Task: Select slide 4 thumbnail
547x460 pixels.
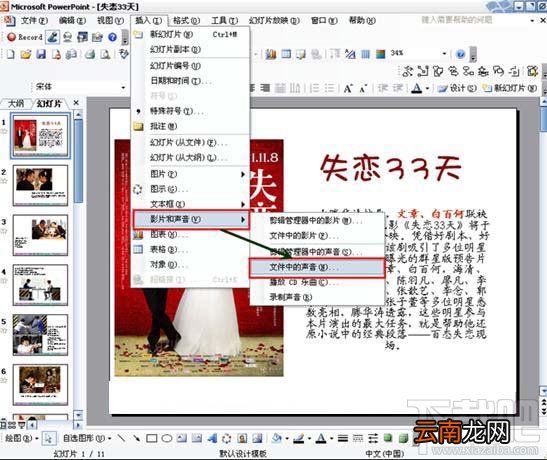Action: coord(40,285)
